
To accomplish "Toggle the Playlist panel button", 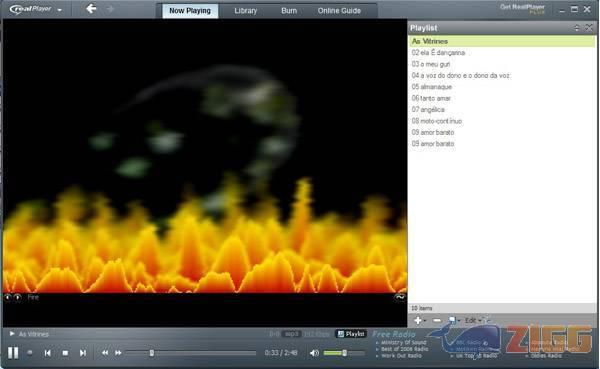I will pyautogui.click(x=351, y=334).
